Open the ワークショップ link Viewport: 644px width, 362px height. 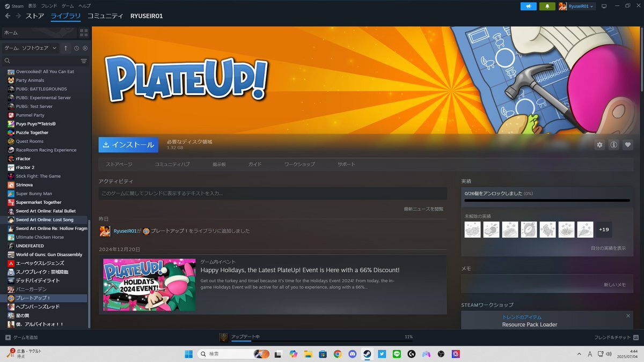[x=299, y=164]
